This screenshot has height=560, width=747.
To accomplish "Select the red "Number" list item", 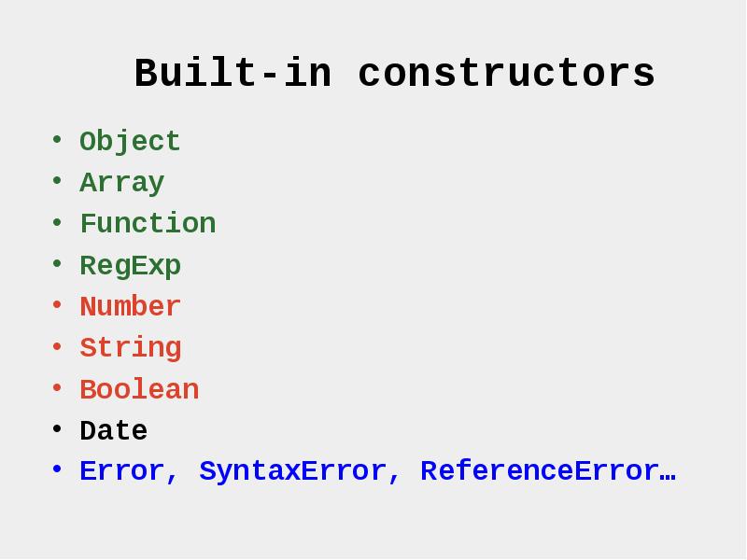I will click(x=130, y=307).
